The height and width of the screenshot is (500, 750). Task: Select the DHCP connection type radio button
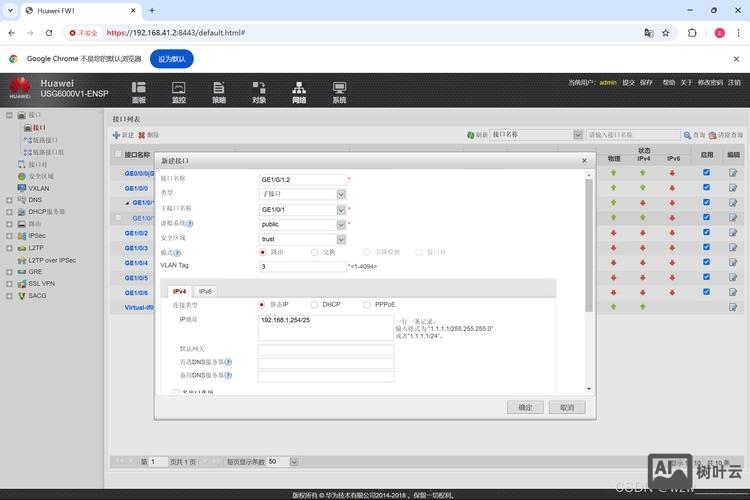click(x=315, y=304)
